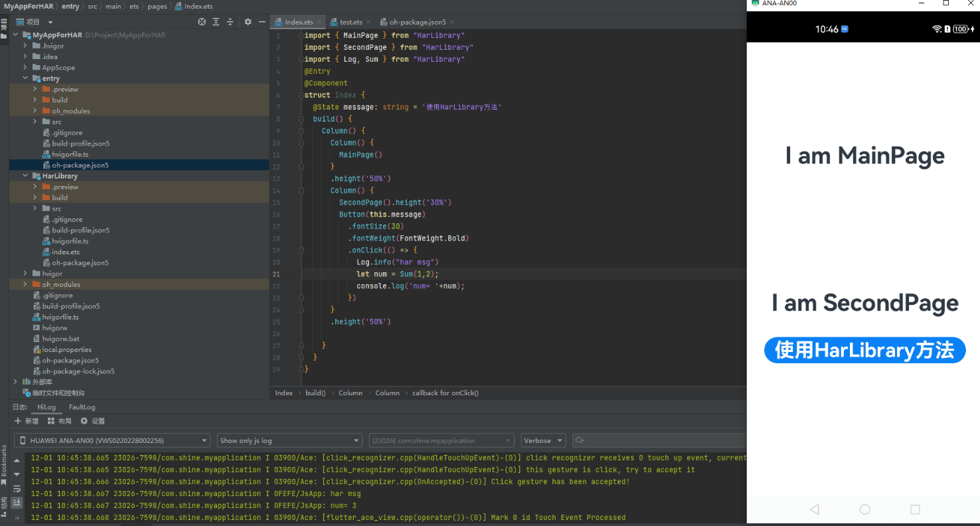Click 'entry' in the path breadcrumb
The image size is (980, 526).
pos(70,6)
